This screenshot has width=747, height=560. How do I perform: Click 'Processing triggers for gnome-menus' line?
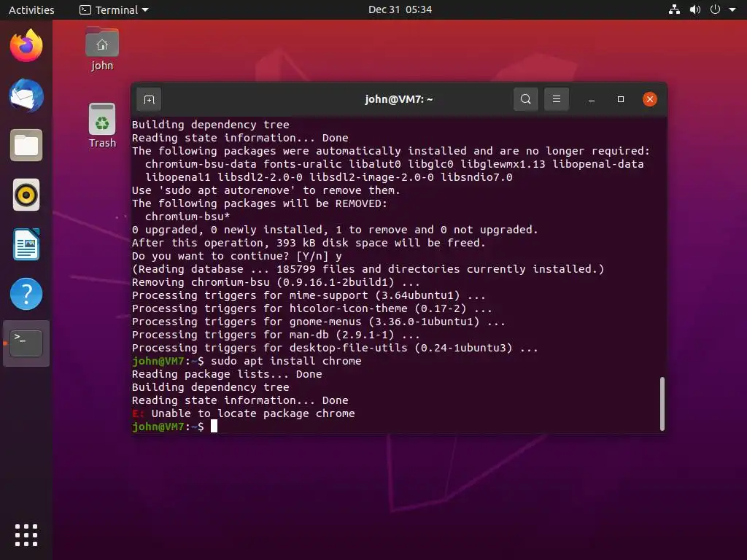point(319,322)
